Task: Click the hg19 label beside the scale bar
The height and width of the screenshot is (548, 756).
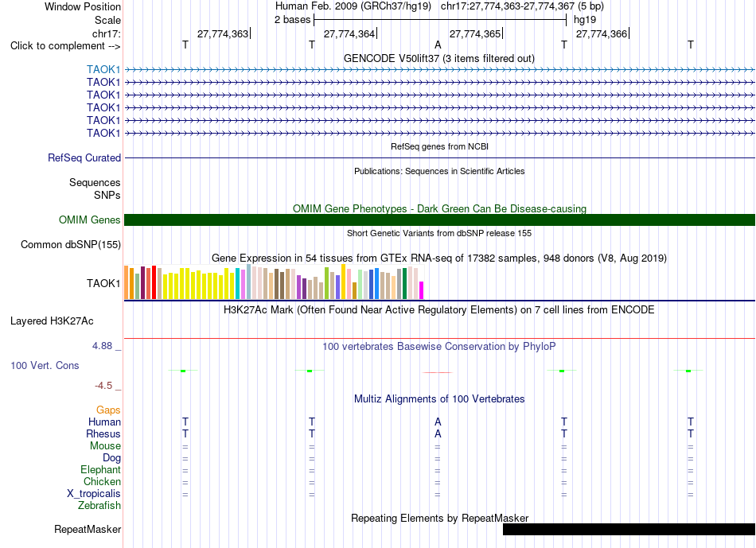Action: 585,20
